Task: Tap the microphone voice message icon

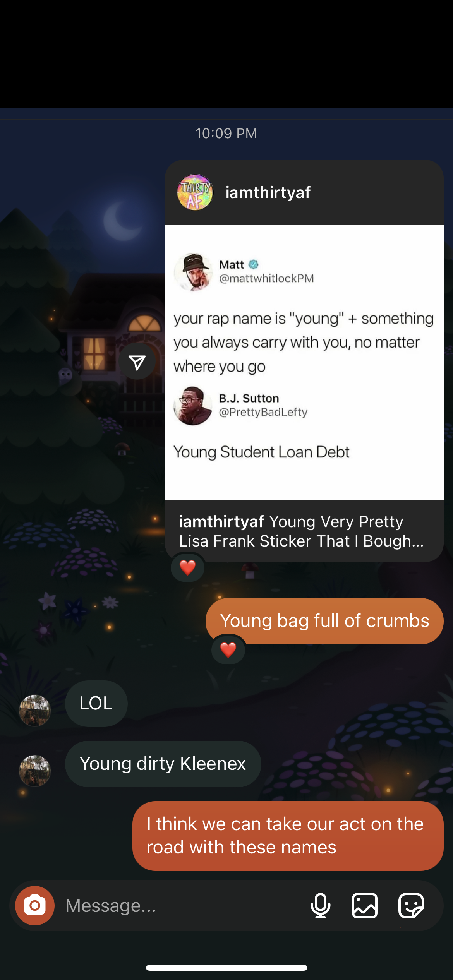Action: click(321, 906)
